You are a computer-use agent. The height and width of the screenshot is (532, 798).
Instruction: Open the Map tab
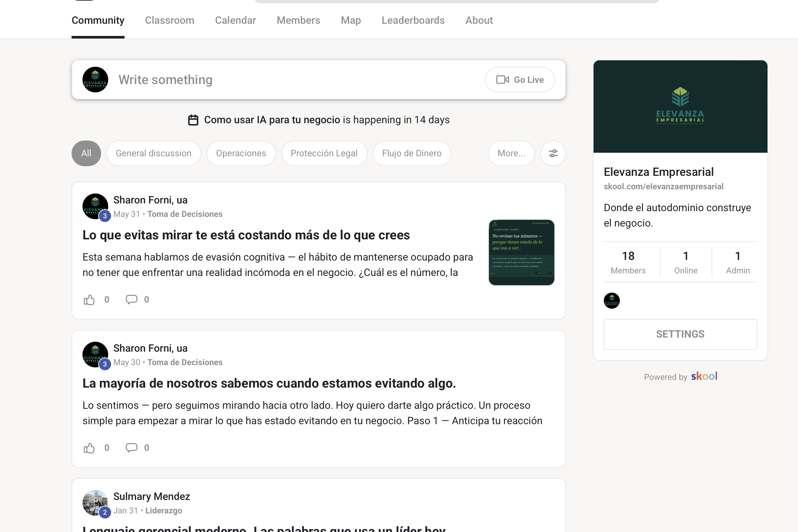pos(351,20)
